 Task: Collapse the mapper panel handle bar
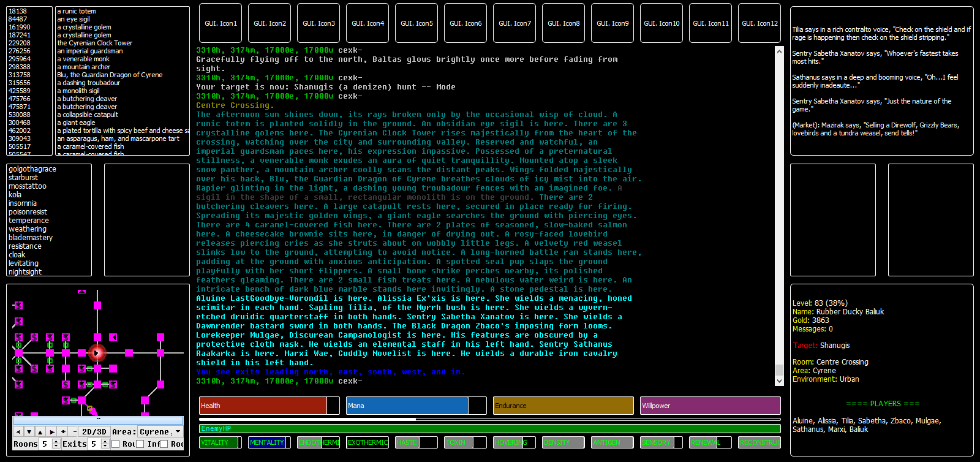[x=98, y=420]
